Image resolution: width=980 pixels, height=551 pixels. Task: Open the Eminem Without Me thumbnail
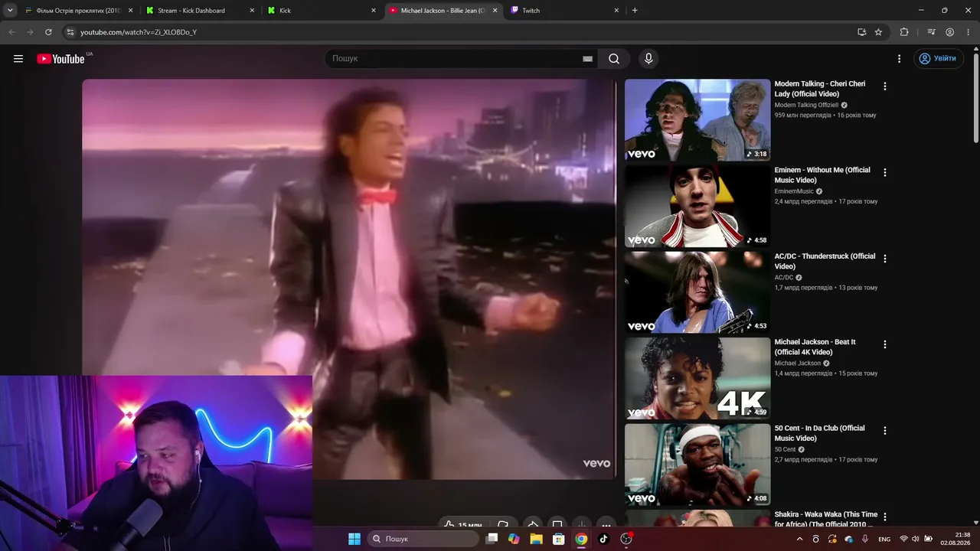[x=697, y=206]
